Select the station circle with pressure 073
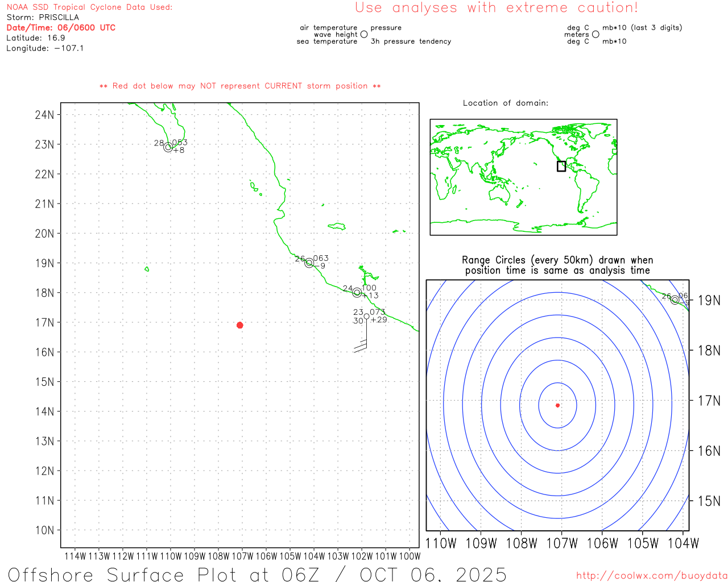 [x=366, y=317]
